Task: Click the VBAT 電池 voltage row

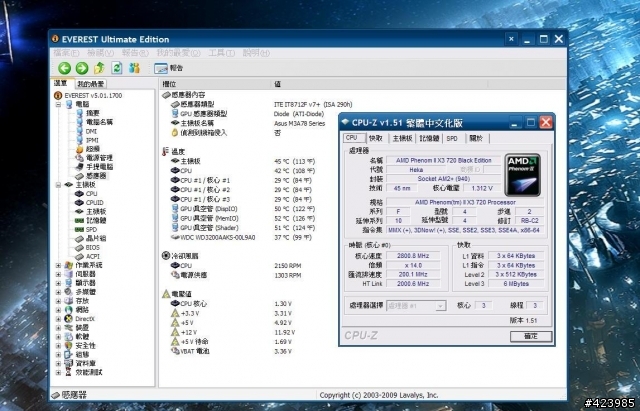Action: 231,351
